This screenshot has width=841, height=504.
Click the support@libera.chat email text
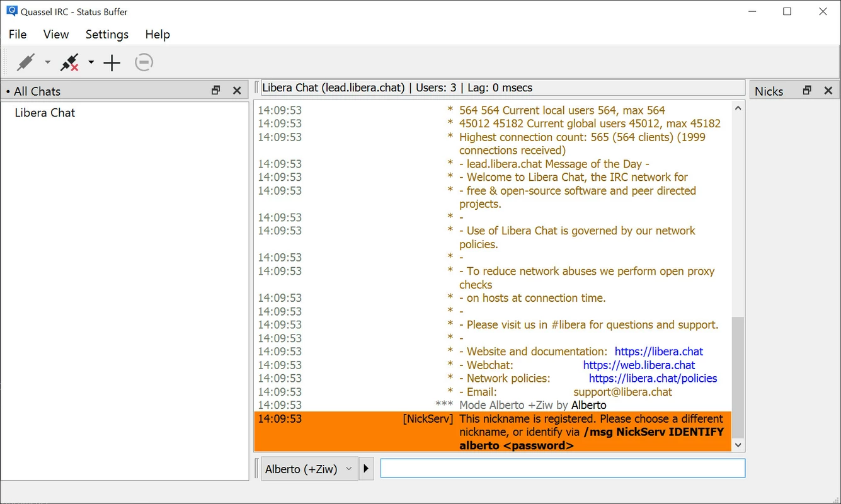[x=623, y=392]
